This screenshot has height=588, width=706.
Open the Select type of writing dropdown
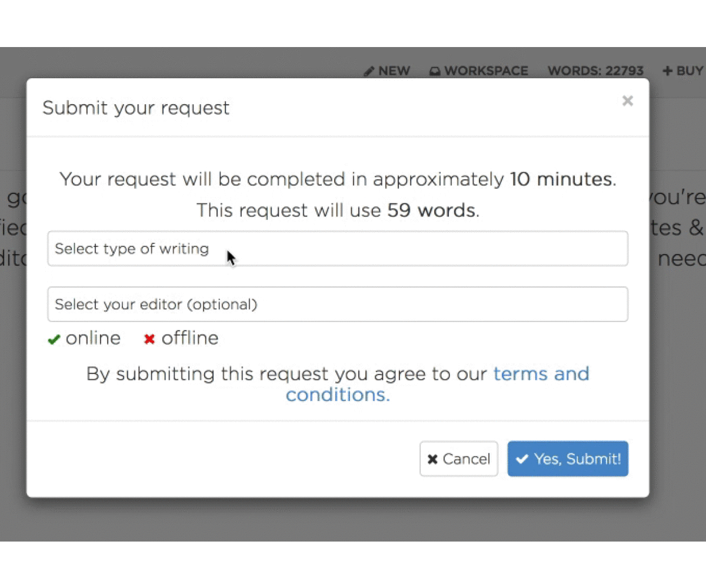338,249
